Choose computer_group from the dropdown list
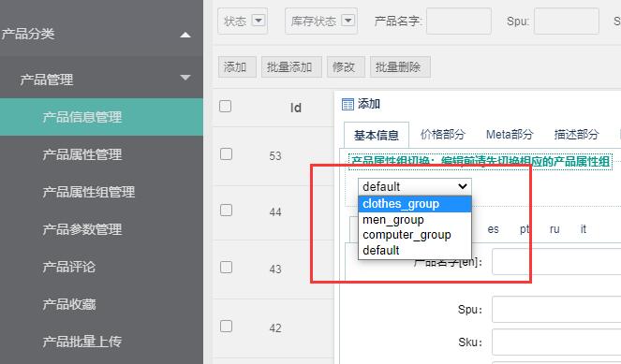This screenshot has height=364, width=621. point(415,235)
